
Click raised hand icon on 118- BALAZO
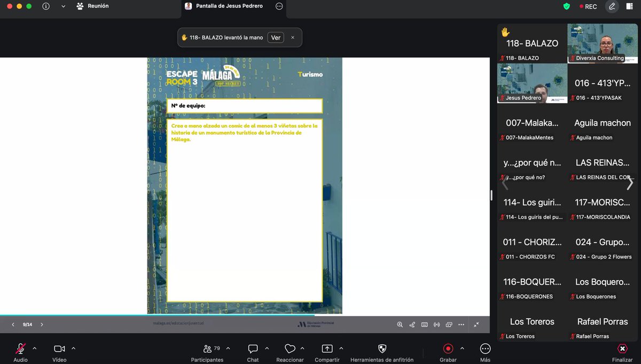pos(505,32)
